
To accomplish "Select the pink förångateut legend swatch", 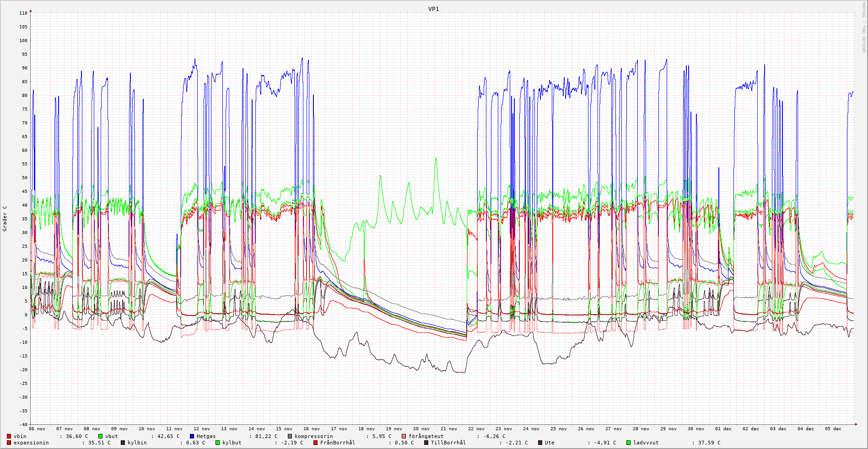I will coord(404,436).
